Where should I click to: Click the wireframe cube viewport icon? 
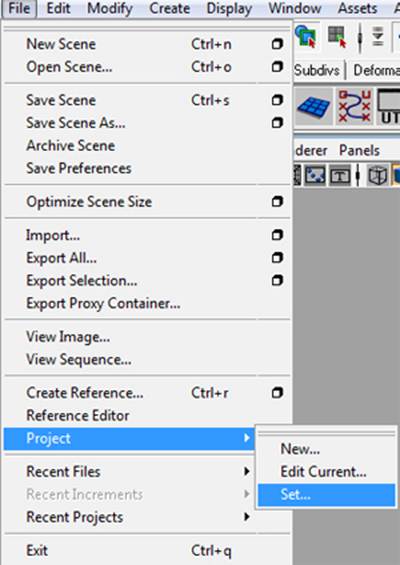tap(378, 176)
